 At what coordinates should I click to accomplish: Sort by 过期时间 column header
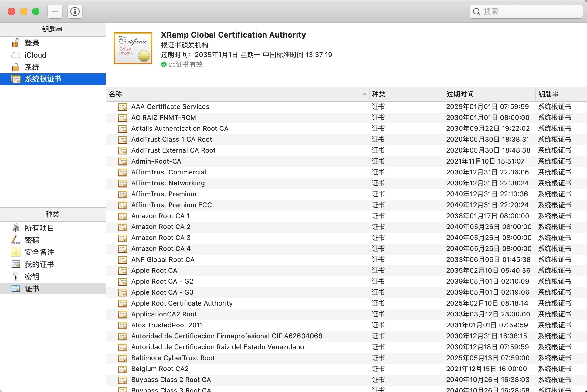[489, 94]
